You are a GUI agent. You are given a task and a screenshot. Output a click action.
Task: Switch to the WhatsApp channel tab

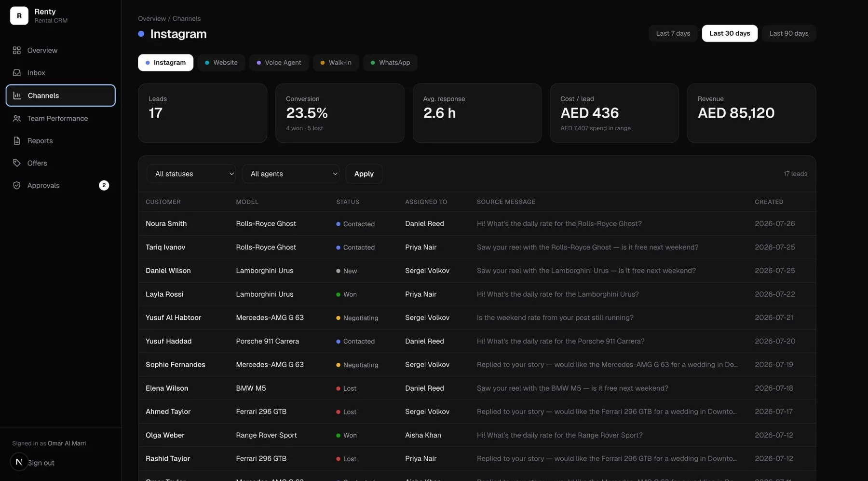[390, 63]
